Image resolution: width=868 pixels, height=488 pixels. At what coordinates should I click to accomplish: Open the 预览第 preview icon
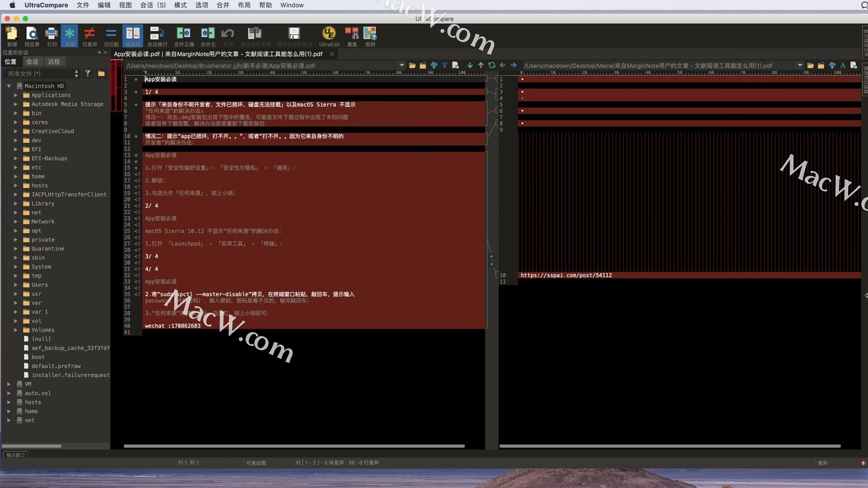click(x=32, y=36)
